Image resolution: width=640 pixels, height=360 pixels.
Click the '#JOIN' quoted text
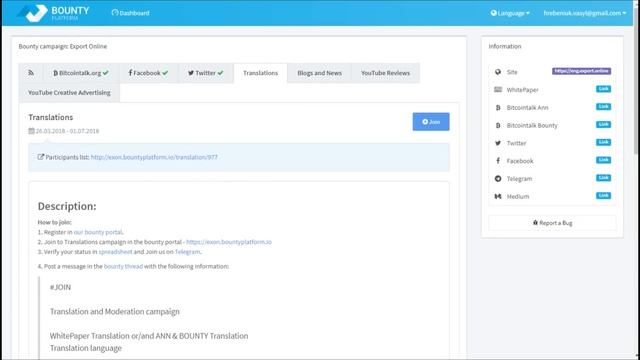(60, 287)
